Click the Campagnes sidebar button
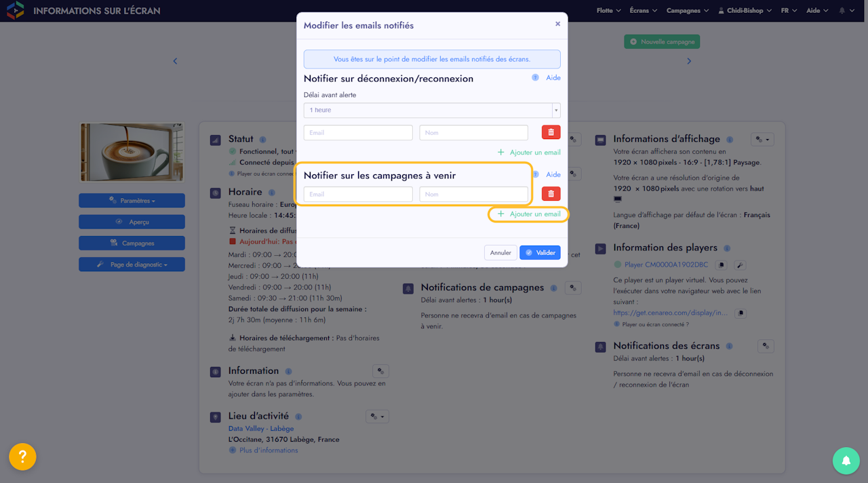 click(x=132, y=243)
